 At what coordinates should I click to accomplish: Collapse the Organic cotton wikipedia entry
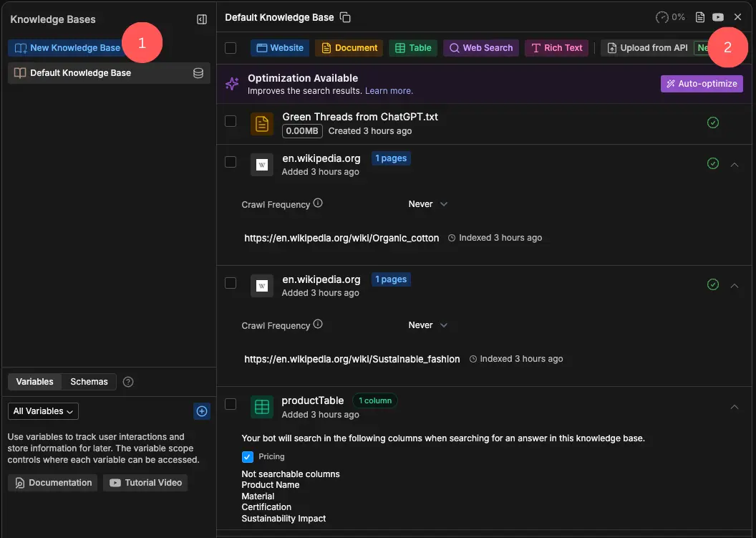tap(735, 164)
